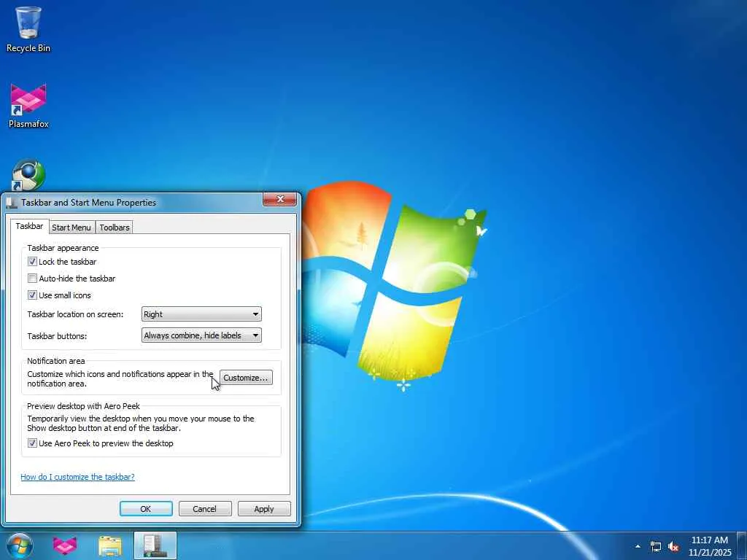
Task: Select the Plasmafox desktop shortcut
Action: click(28, 106)
